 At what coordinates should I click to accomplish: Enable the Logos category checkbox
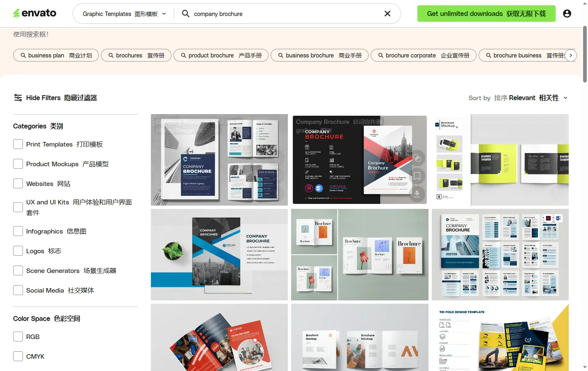click(18, 250)
